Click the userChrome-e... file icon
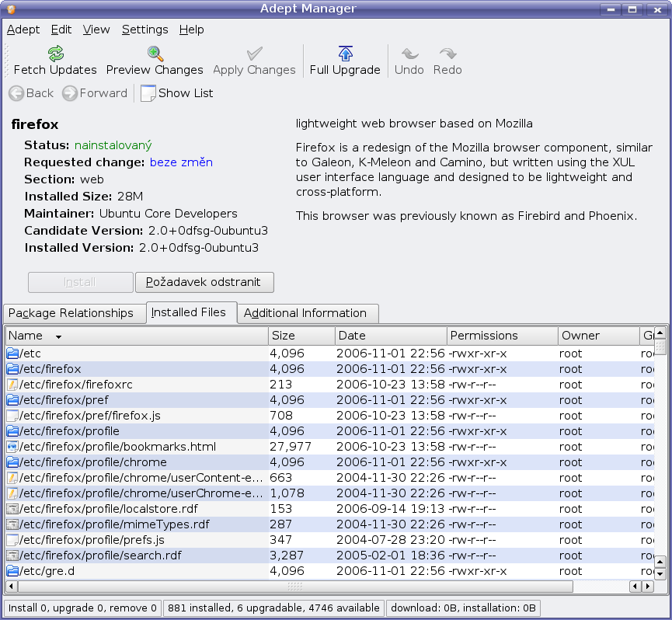The width and height of the screenshot is (672, 620). [x=12, y=493]
